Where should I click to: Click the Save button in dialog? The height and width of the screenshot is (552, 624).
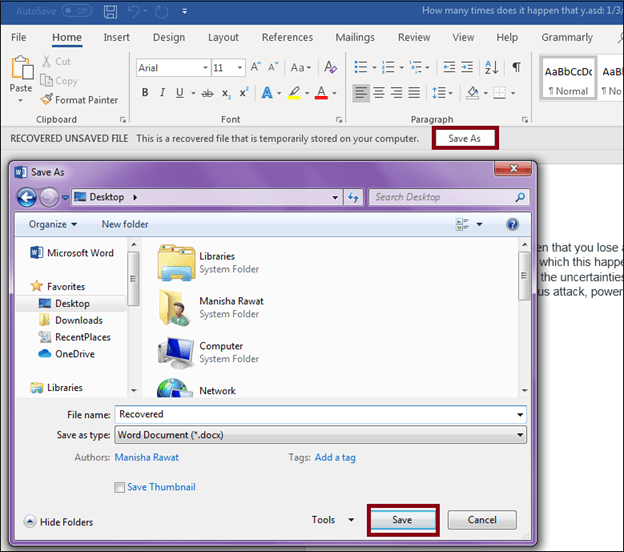[x=402, y=520]
